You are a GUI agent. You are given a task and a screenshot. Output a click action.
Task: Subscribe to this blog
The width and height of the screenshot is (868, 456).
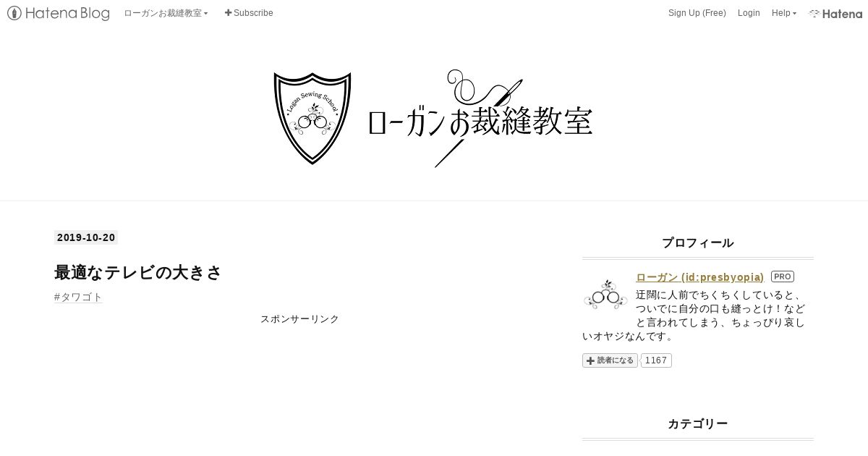tap(249, 13)
